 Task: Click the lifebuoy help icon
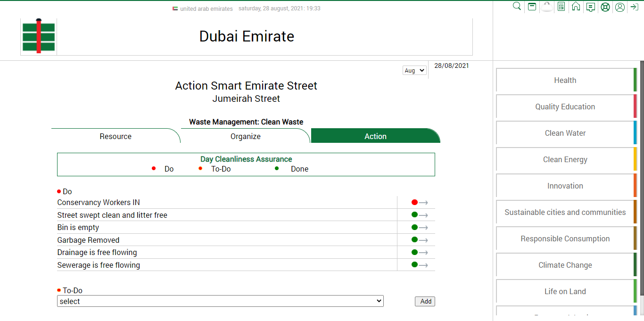[x=605, y=7]
